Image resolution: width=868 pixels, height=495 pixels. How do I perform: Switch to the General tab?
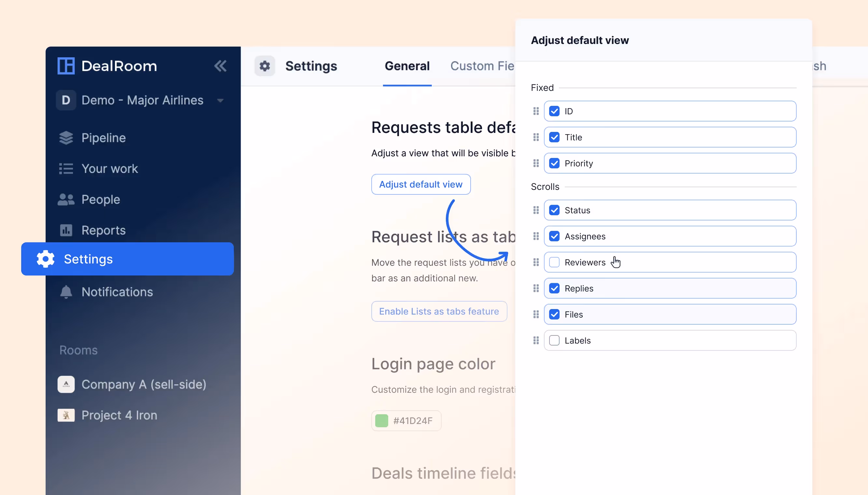point(406,66)
